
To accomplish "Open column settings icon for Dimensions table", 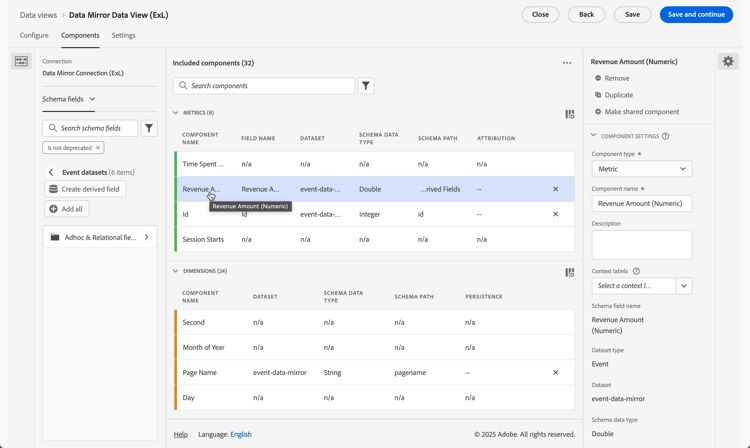I will (570, 272).
